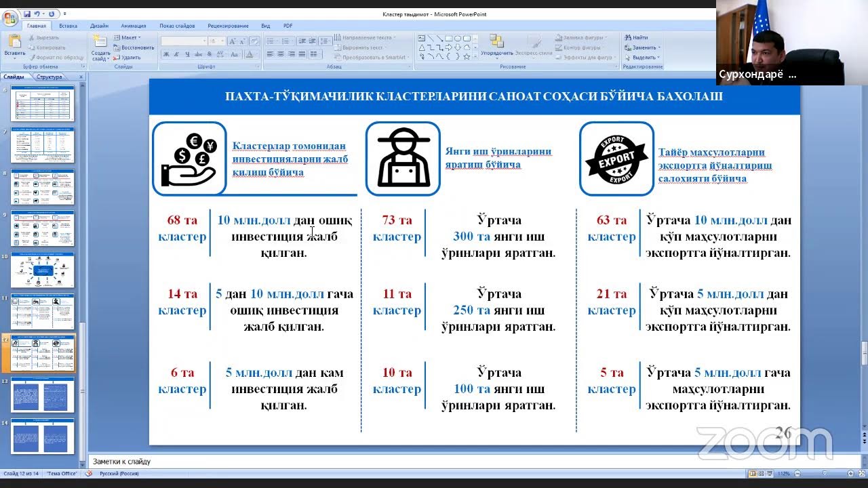Align text right in the Абзац group

(292, 54)
